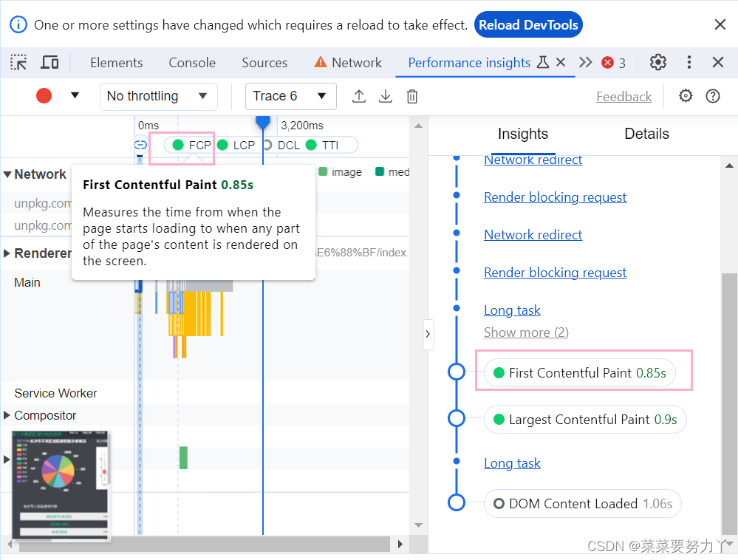Close the Performance insights tab
The height and width of the screenshot is (560, 738).
561,62
